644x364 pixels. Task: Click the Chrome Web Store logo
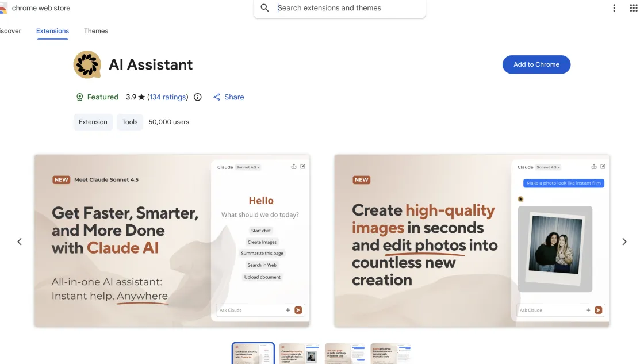coord(34,7)
